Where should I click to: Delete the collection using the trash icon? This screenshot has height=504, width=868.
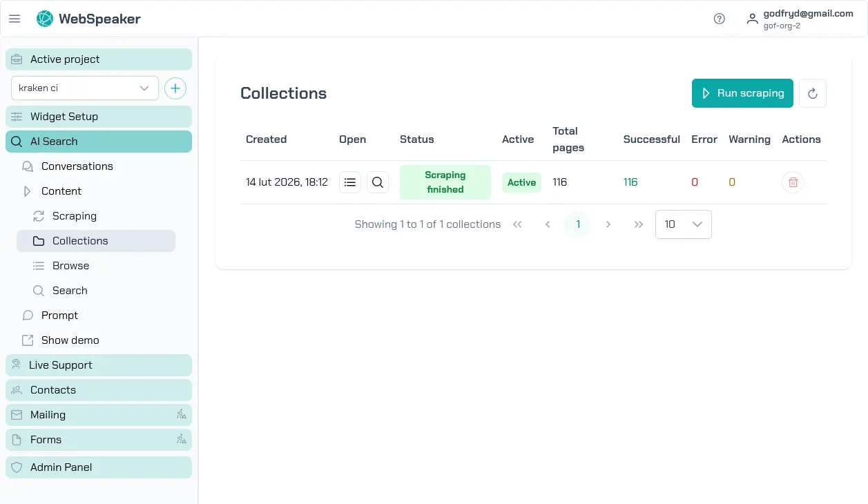coord(792,182)
